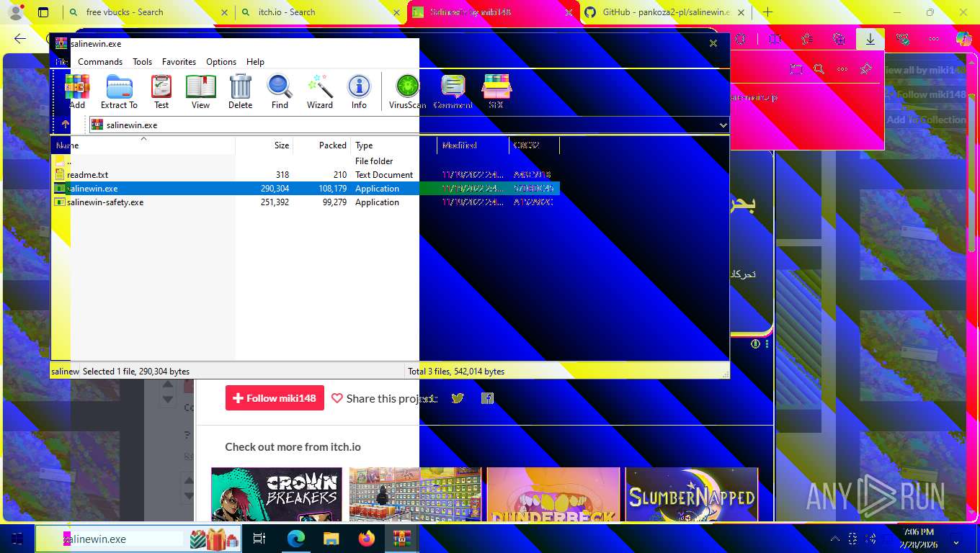Click the 99,279 packed size cell
Screen dimensions: 980x553
(334, 202)
